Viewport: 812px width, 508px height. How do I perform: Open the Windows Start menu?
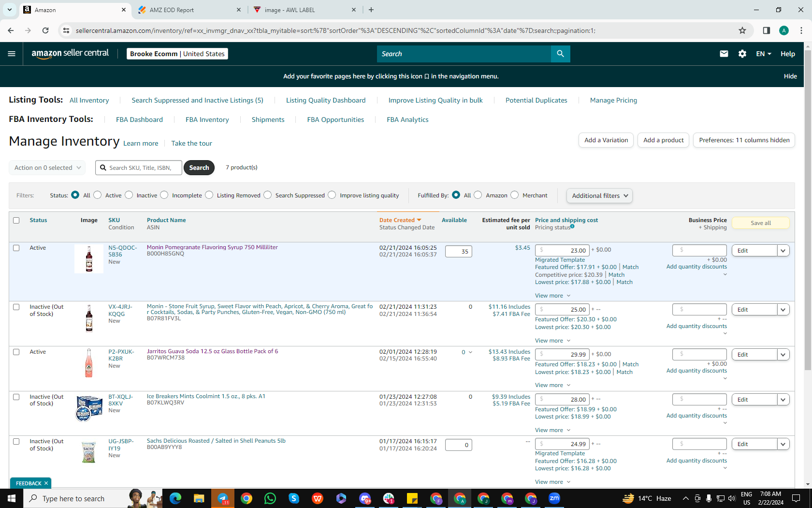[12, 498]
